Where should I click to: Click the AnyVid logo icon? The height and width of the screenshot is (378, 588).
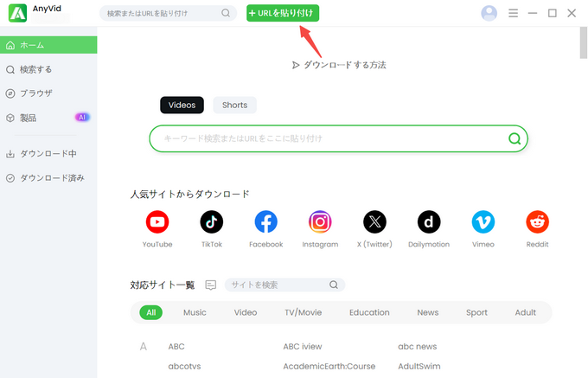point(17,13)
